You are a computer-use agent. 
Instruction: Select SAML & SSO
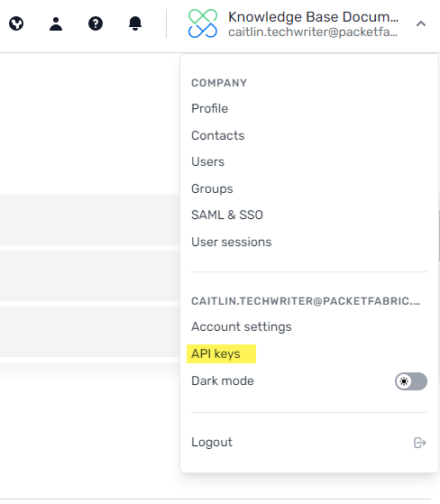227,215
